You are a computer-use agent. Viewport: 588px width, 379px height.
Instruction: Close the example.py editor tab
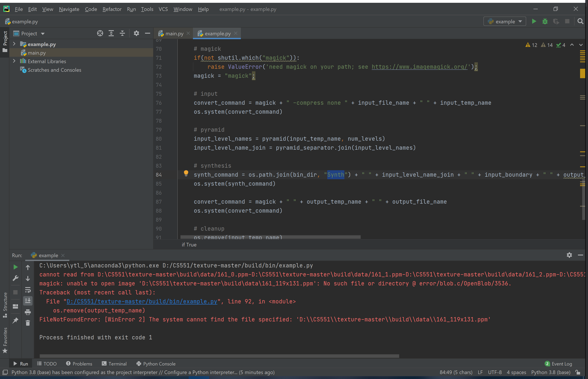(x=235, y=33)
